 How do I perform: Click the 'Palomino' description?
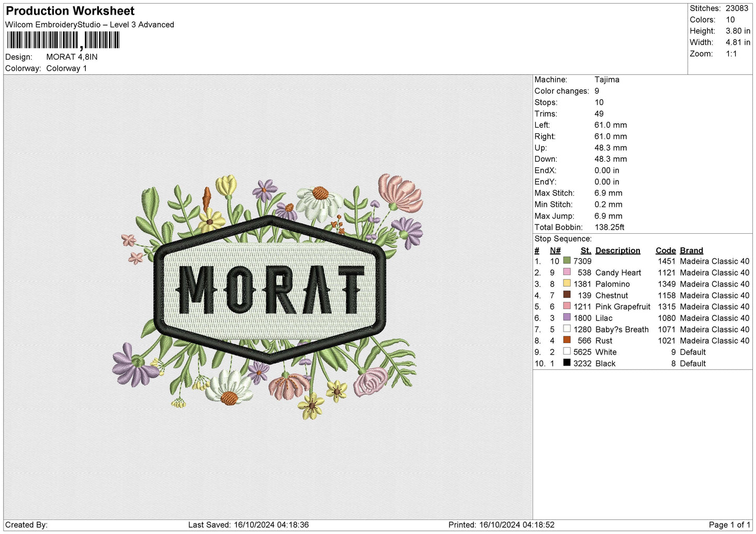pos(612,284)
